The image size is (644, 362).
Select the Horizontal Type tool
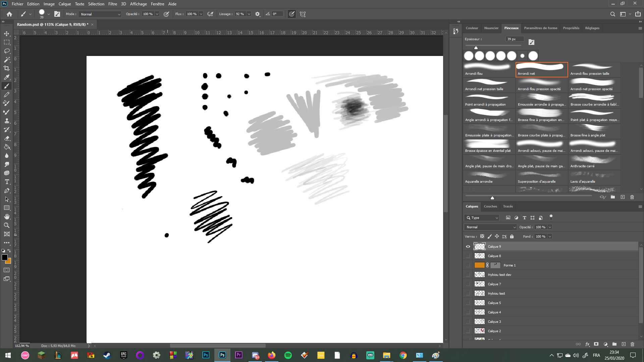7,182
